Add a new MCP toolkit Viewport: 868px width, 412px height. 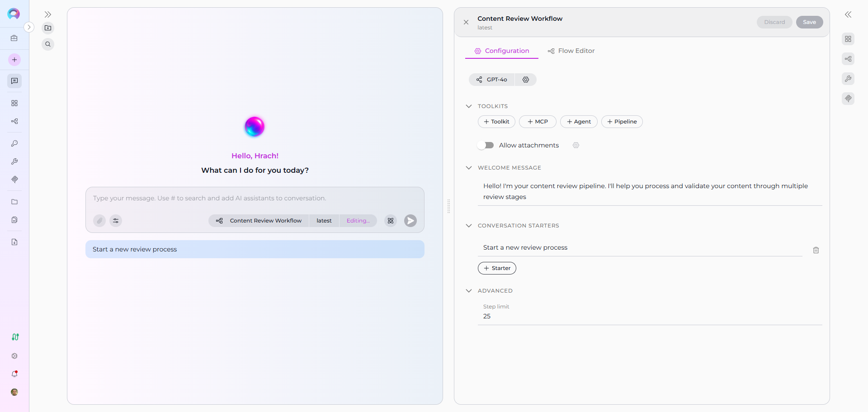pyautogui.click(x=537, y=122)
